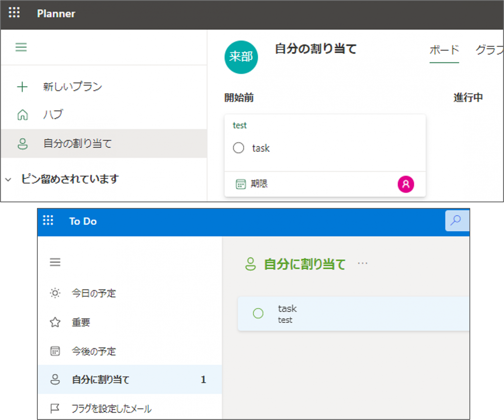The image size is (504, 420).
Task: Click the To Do search magnifier button
Action: [456, 221]
